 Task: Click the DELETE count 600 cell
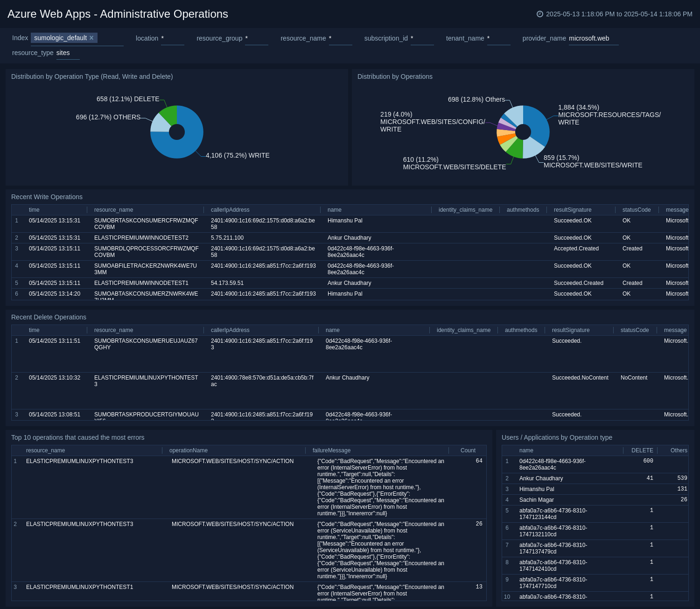648,461
